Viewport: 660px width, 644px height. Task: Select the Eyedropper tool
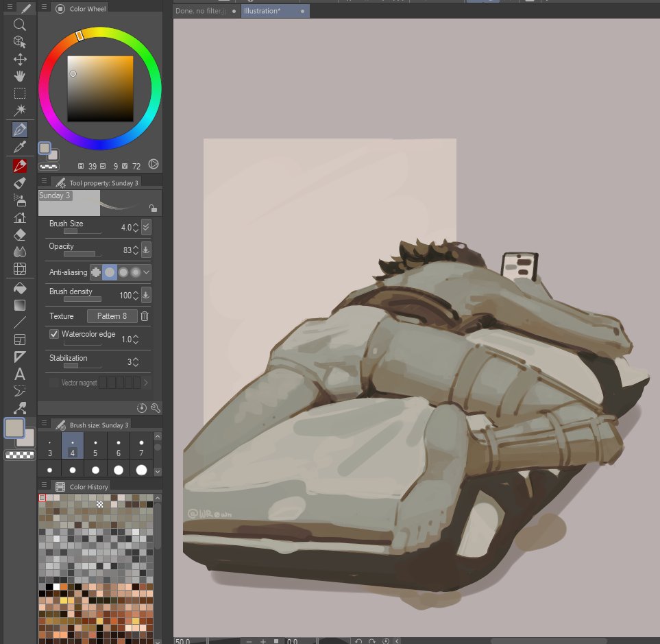(20, 147)
